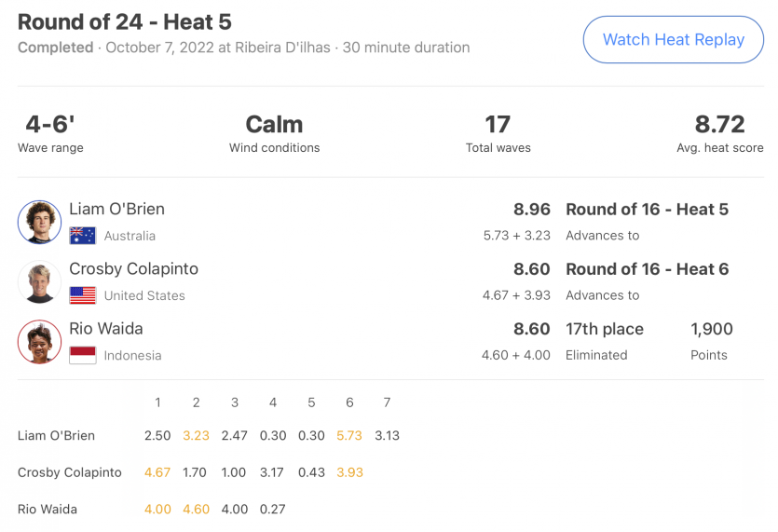The width and height of the screenshot is (778, 532).
Task: Click the United States flag icon
Action: tap(83, 295)
